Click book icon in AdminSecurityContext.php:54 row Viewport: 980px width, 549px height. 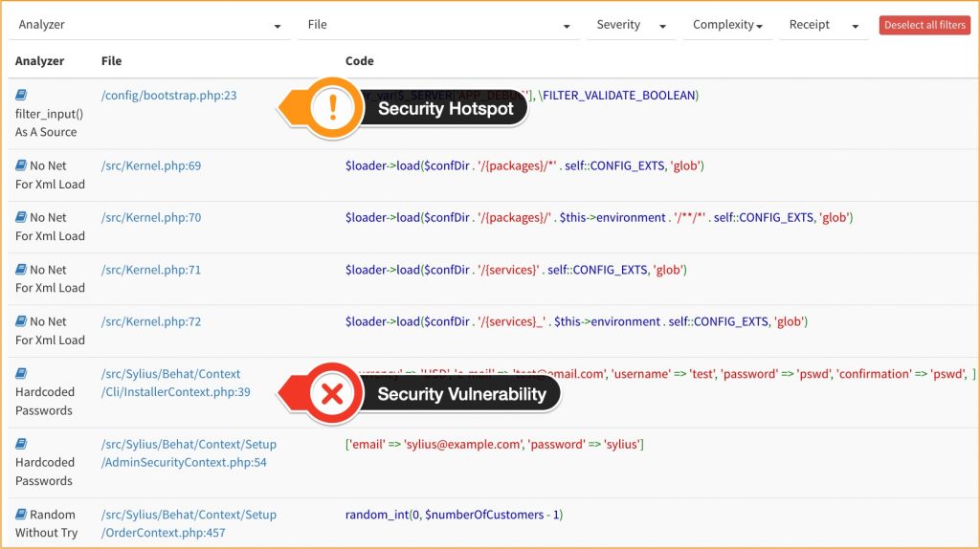tap(21, 444)
